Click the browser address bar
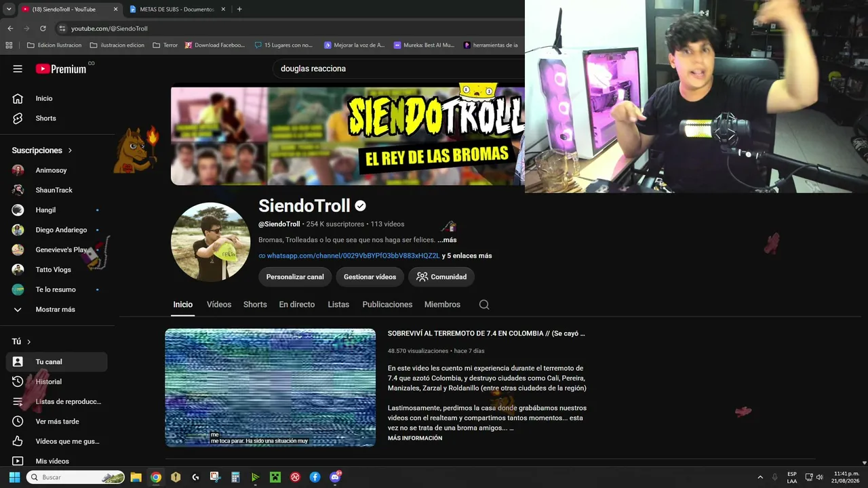 pos(292,28)
